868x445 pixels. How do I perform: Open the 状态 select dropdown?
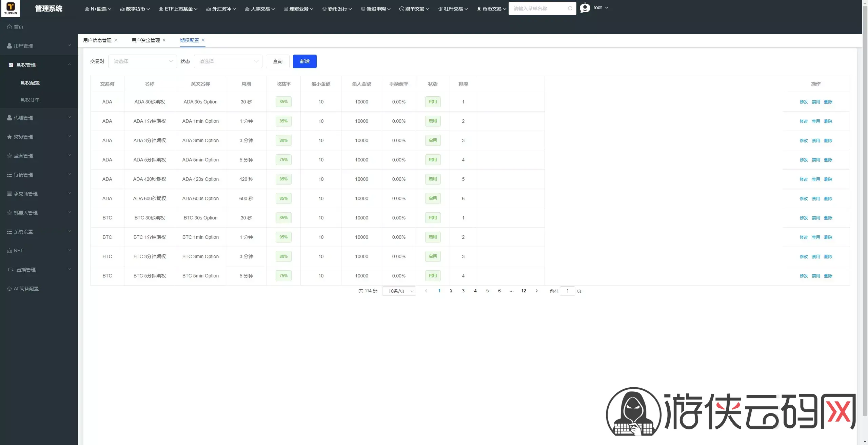(x=228, y=61)
